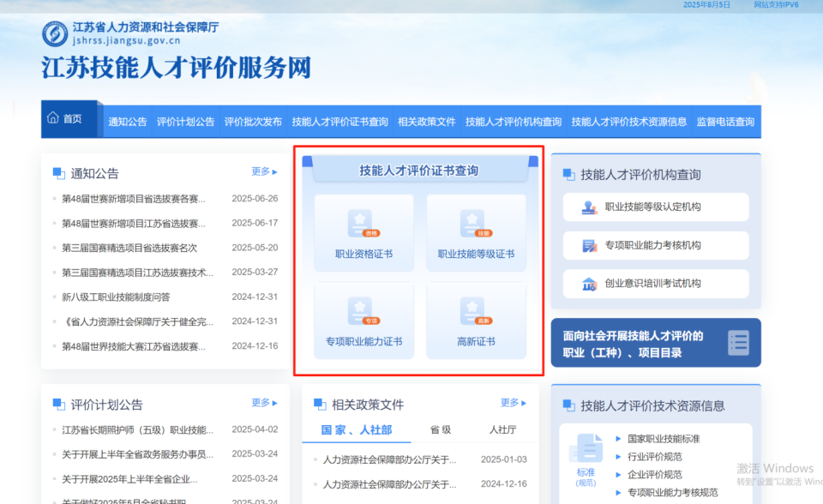The height and width of the screenshot is (504, 823).
Task: Open 技能人才评价技术资源信息 navigation item
Action: pos(628,122)
